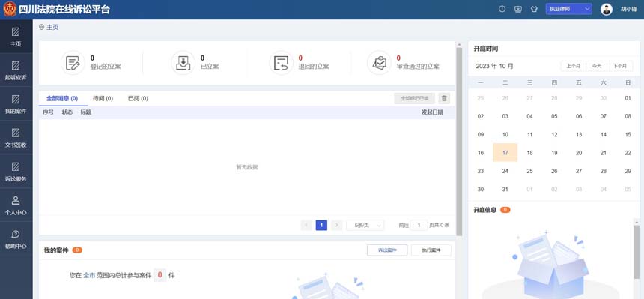Switch to 已阅 (0) tab
Viewport: 644px width, 299px height.
[138, 98]
